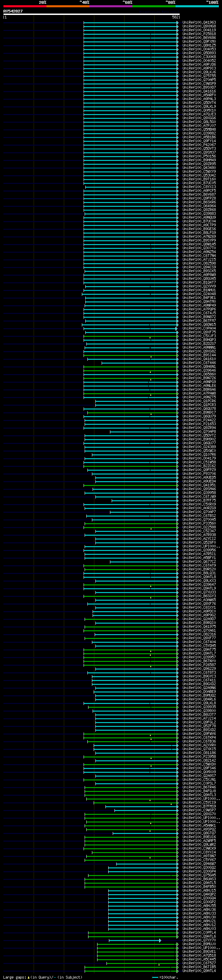Select the UniRef100_P42067 label
This screenshot has width=222, height=980.
(x=199, y=145)
